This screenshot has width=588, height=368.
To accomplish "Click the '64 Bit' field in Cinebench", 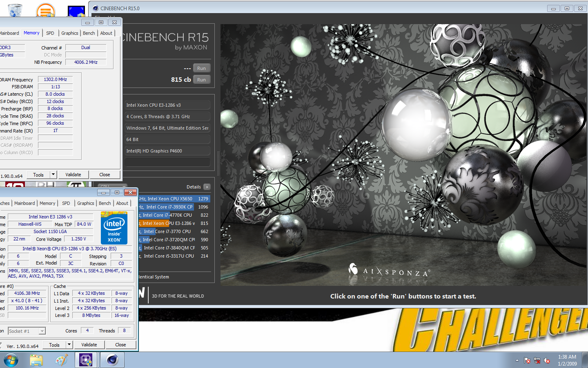I will pyautogui.click(x=167, y=139).
